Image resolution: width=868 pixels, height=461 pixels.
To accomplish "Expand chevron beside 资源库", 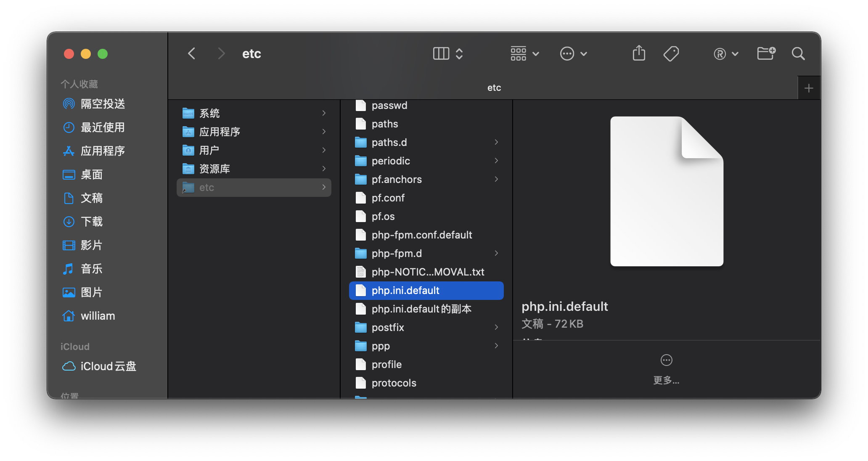I will [324, 169].
